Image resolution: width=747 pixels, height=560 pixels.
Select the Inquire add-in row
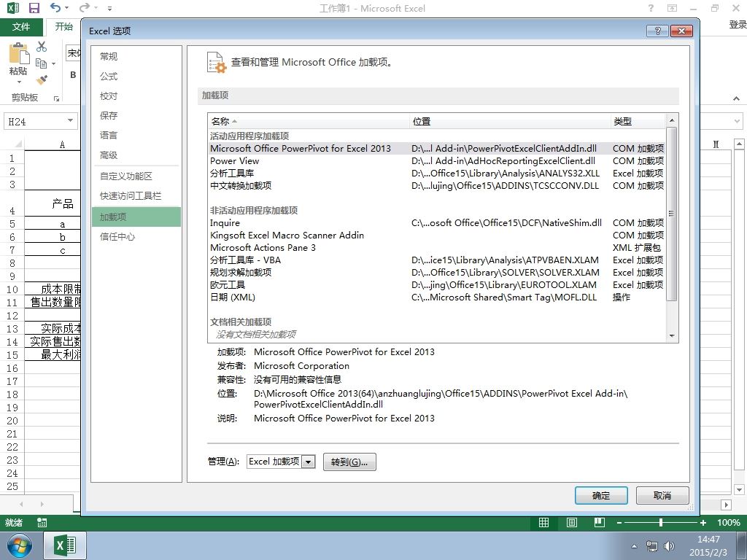[x=437, y=223]
